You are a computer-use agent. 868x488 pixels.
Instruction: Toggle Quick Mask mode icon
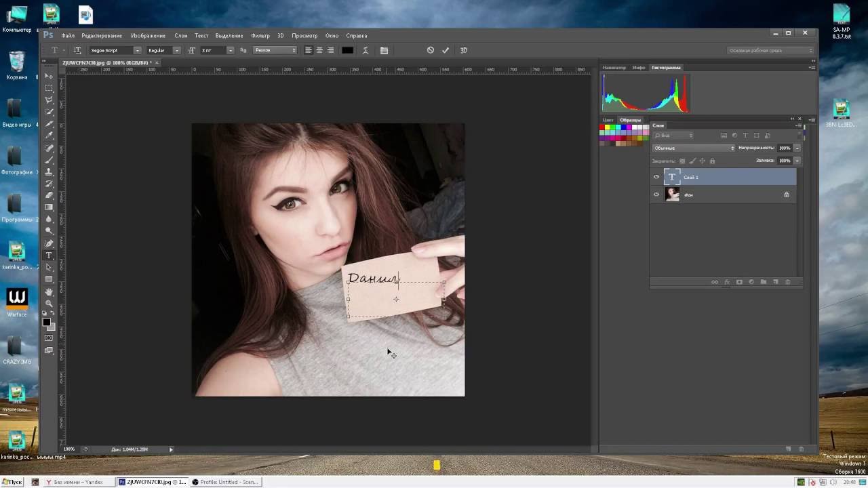click(x=49, y=338)
